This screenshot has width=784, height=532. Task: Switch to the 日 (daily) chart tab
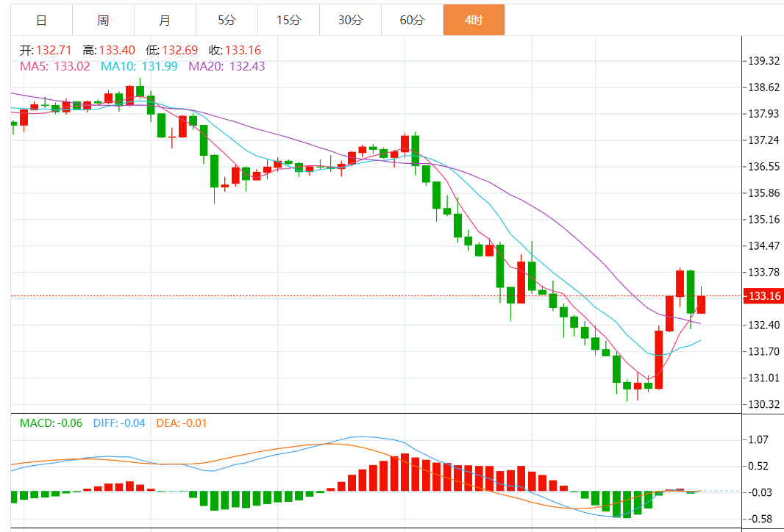coord(41,20)
